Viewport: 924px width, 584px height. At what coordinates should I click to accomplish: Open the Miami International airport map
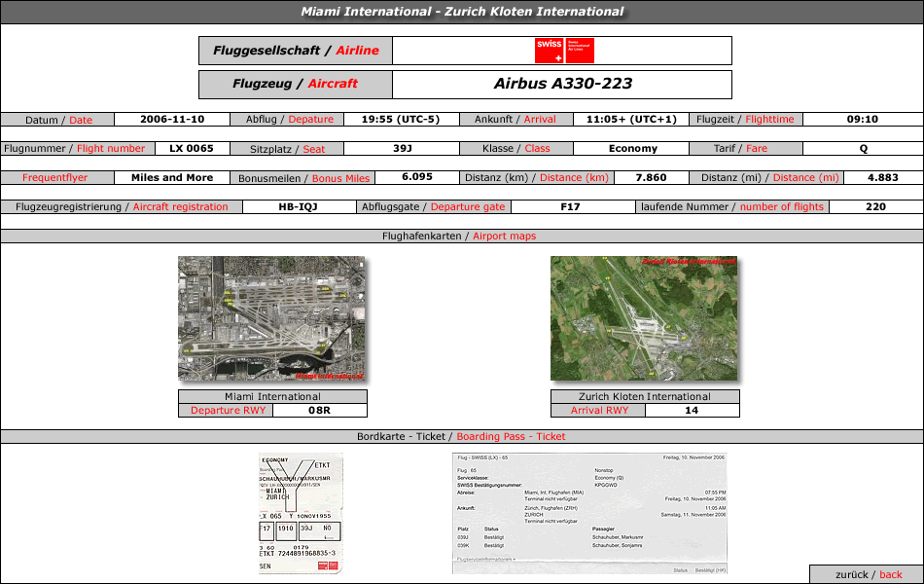pos(271,318)
